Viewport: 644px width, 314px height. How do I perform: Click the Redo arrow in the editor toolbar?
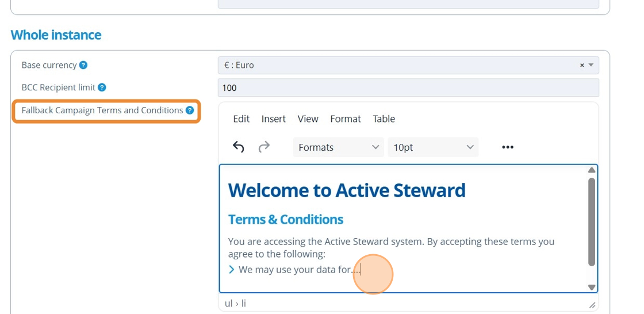click(264, 147)
